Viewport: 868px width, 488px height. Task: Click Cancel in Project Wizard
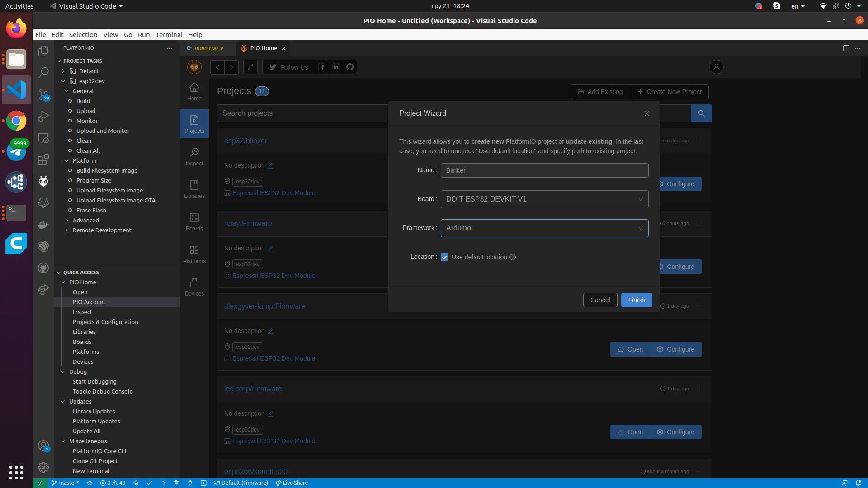[600, 300]
